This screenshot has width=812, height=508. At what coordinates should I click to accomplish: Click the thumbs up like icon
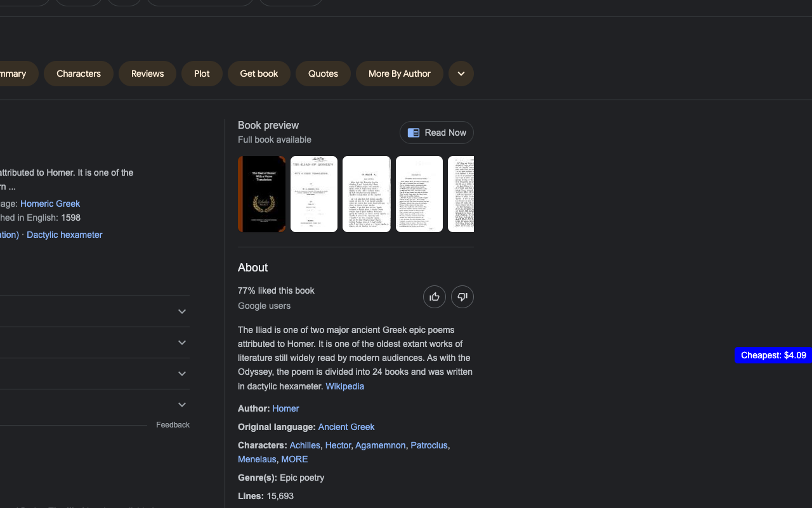pos(435,297)
